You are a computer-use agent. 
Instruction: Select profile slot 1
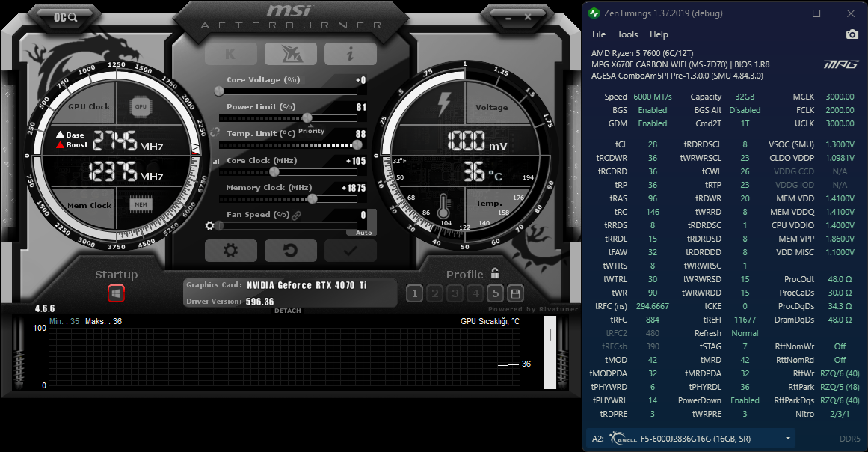coord(415,293)
